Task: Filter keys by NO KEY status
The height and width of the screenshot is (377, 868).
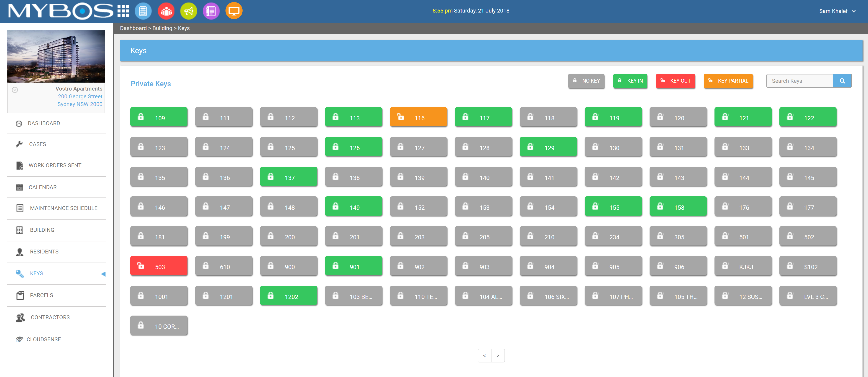Action: pos(586,81)
